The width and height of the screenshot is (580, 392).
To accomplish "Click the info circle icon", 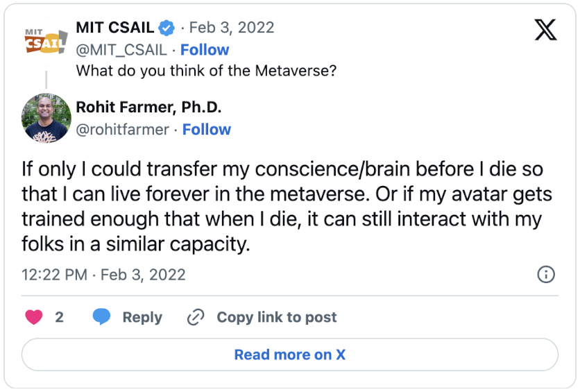I will click(x=546, y=274).
